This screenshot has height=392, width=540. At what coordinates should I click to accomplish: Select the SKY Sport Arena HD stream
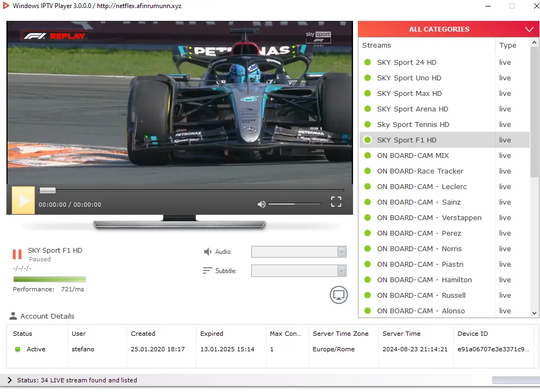coord(444,109)
